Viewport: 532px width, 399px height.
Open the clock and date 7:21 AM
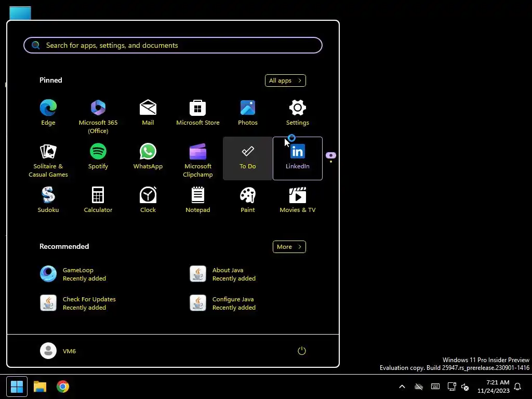(x=494, y=387)
